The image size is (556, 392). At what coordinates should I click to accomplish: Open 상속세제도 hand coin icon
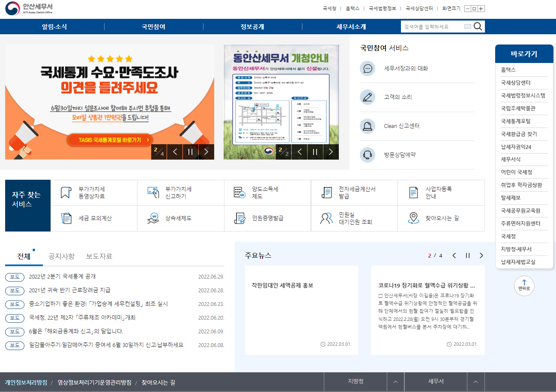tap(153, 218)
